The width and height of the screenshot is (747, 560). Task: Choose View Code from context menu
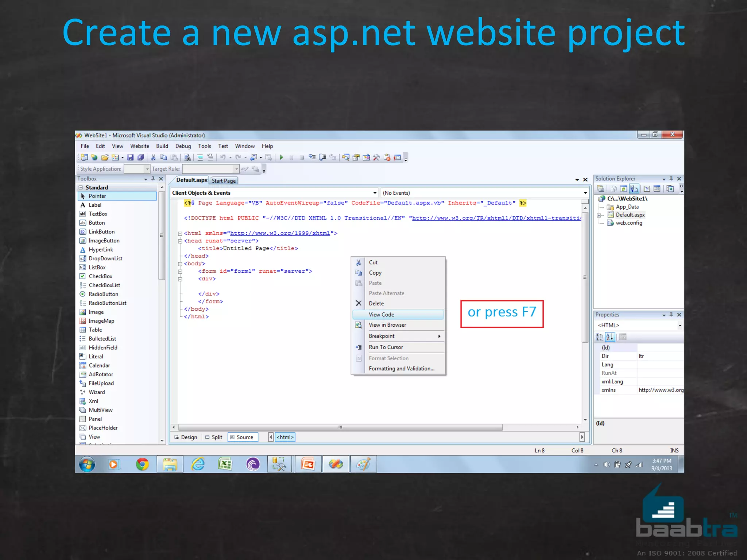(x=381, y=315)
